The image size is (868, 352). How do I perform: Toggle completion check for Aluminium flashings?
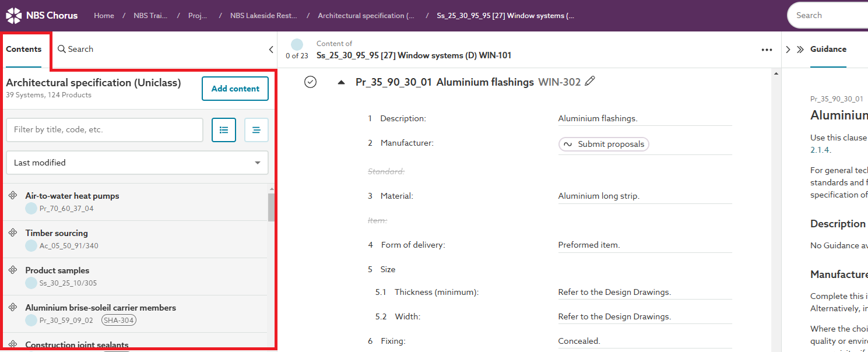(311, 82)
